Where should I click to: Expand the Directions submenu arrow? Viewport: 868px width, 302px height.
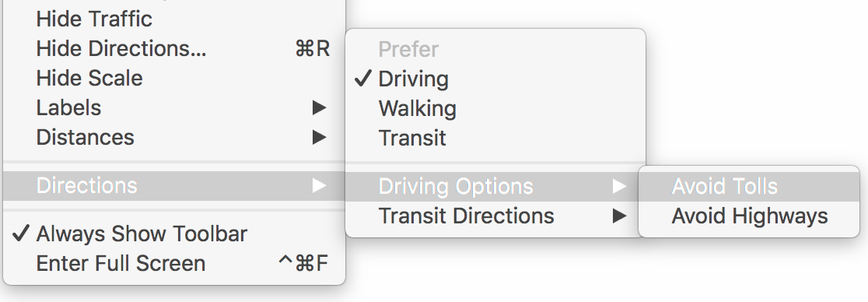point(319,185)
